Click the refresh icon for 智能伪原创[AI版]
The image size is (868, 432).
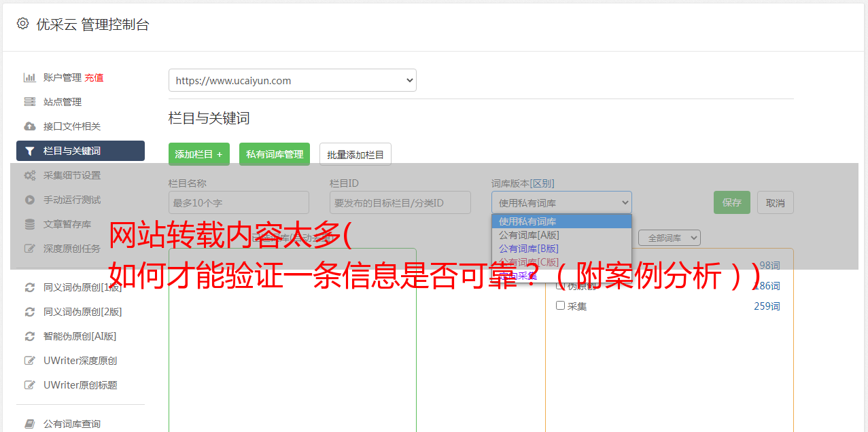(29, 336)
